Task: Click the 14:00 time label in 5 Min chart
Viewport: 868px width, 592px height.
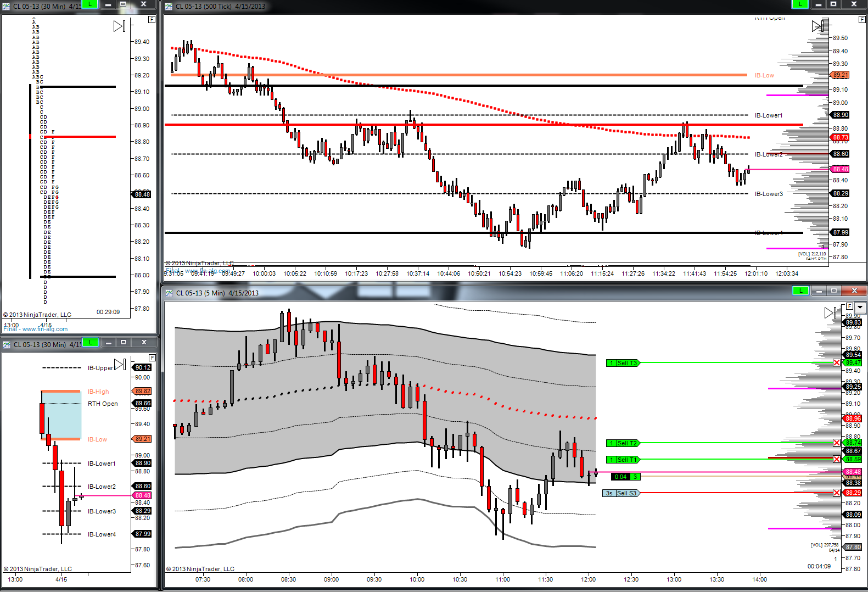Action: [759, 579]
